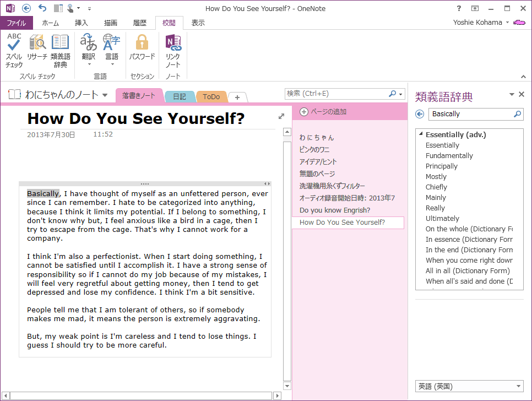Switch to the 挿入 ribbon tab
This screenshot has width=532, height=401.
point(81,23)
